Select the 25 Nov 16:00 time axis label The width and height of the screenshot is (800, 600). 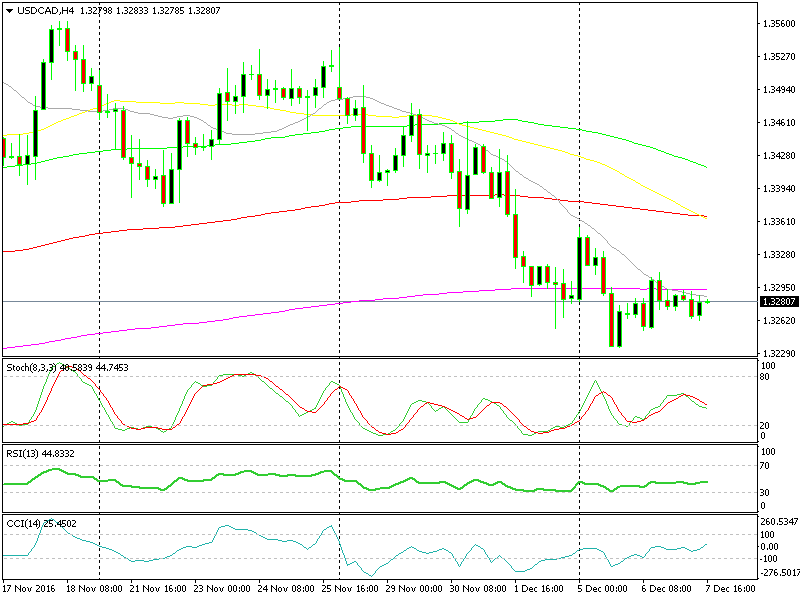point(351,589)
